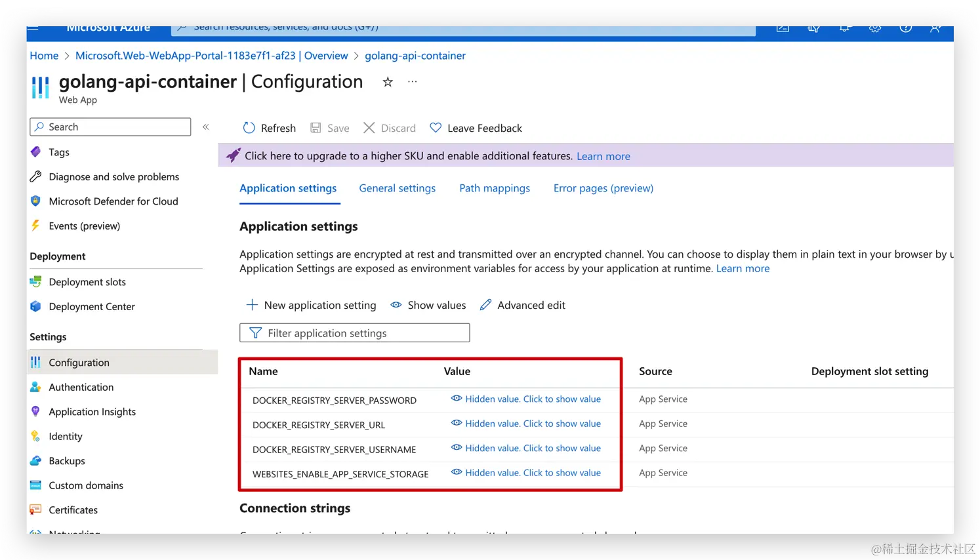Click Learn more after application settings description
The width and height of the screenshot is (980, 560).
743,268
